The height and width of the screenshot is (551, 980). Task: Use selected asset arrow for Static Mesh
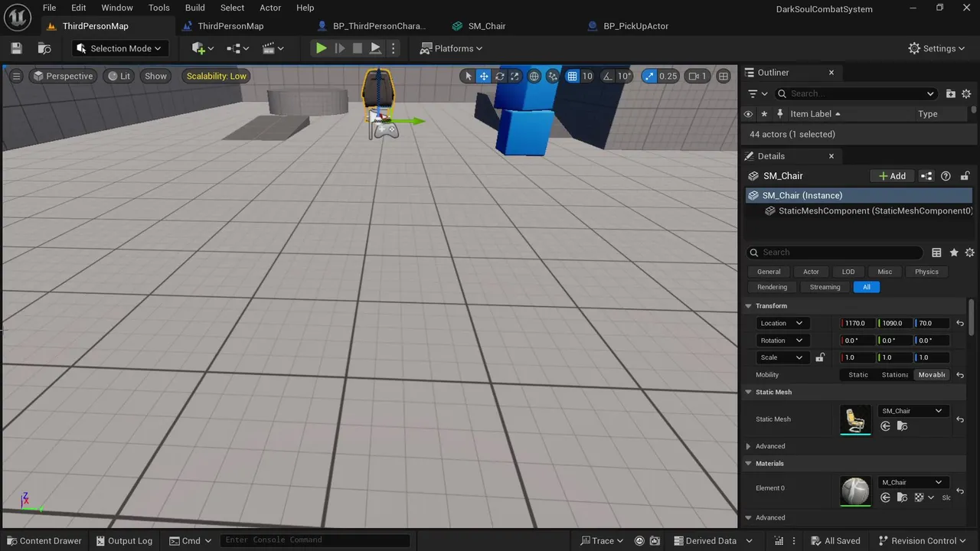(886, 426)
